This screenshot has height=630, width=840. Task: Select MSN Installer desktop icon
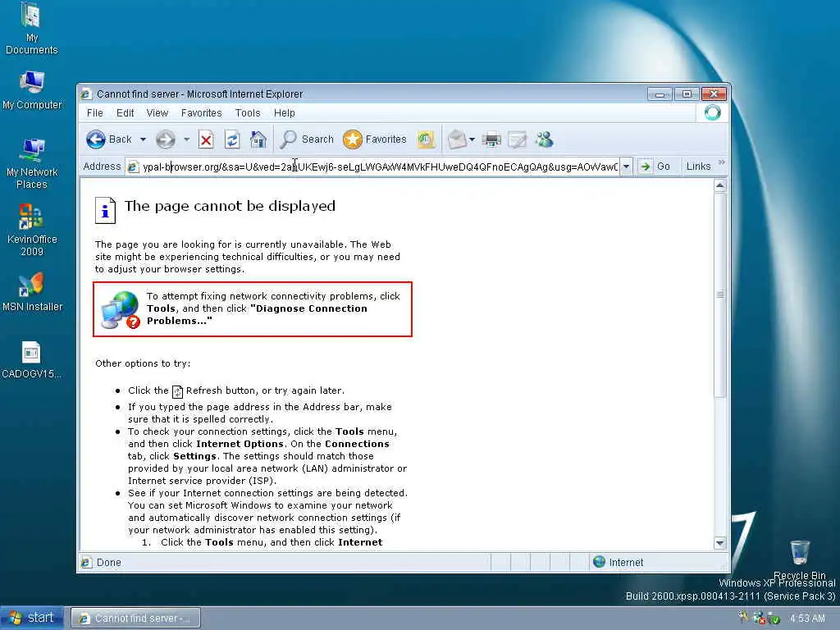coord(32,292)
